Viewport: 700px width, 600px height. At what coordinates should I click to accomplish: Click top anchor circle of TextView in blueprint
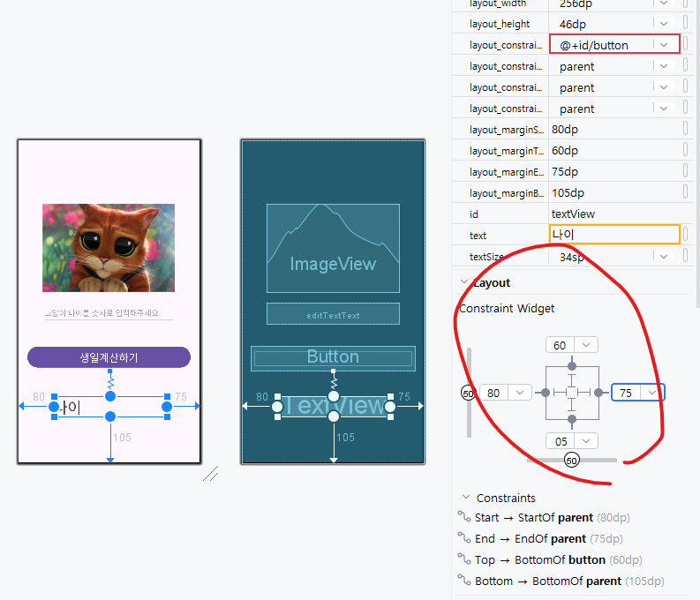334,396
